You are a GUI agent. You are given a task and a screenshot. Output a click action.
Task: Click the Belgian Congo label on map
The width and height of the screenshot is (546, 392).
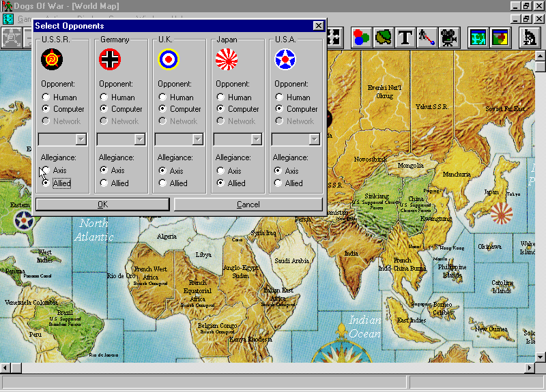point(217,326)
